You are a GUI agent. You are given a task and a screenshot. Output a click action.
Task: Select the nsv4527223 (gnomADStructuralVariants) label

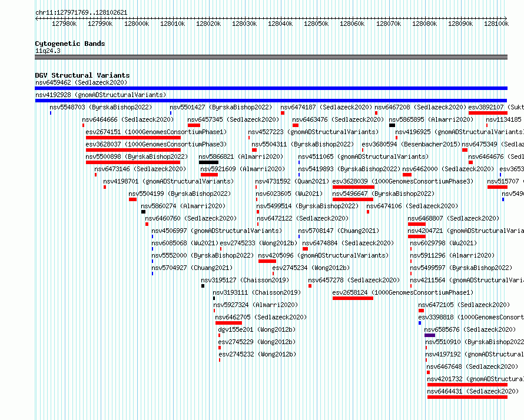click(x=313, y=132)
